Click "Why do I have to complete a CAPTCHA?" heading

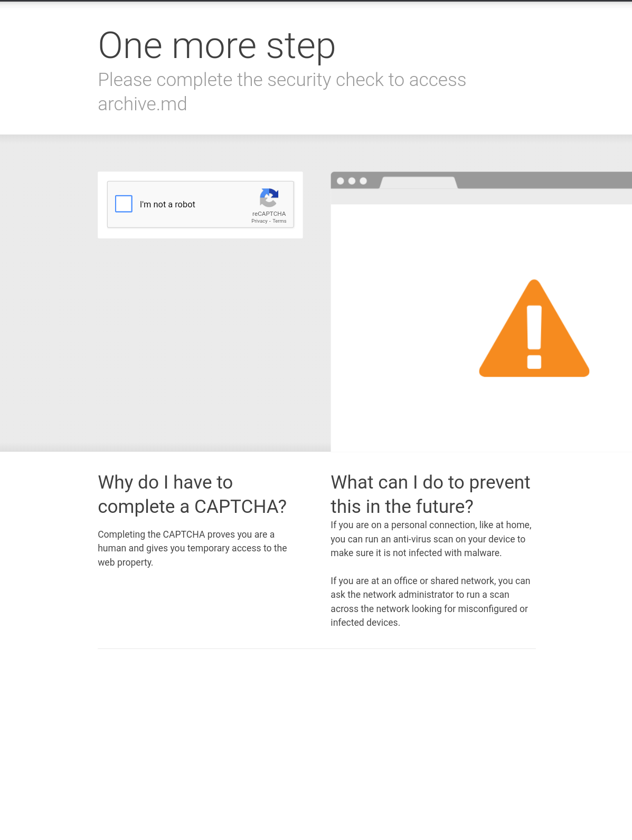pyautogui.click(x=192, y=494)
